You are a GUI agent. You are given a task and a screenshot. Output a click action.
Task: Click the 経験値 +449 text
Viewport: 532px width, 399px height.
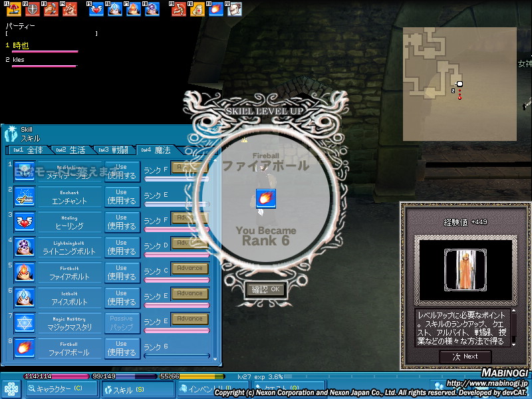pyautogui.click(x=465, y=222)
